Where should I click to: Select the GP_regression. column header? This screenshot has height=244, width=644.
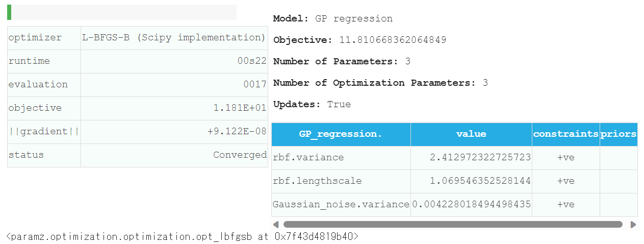pos(341,134)
